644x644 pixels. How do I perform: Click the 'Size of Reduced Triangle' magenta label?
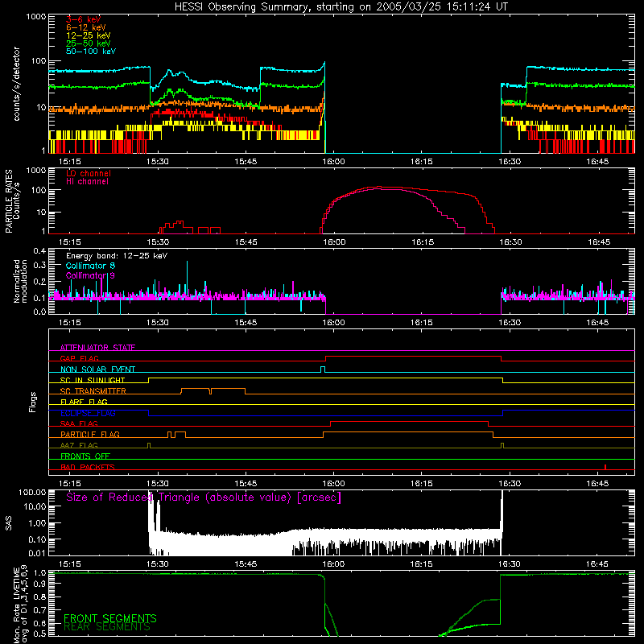204,497
